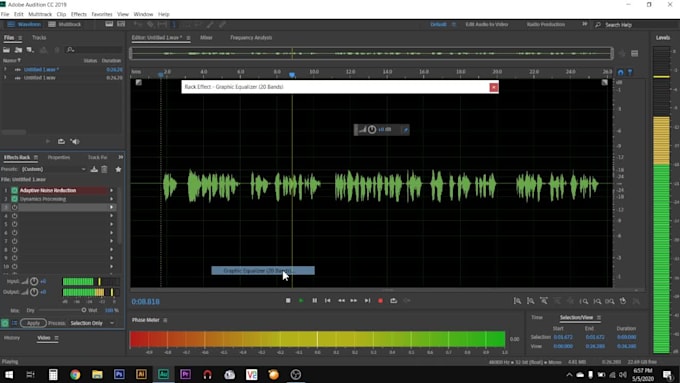Open the File menu
Viewport: 680px width, 383px height.
(x=5, y=14)
